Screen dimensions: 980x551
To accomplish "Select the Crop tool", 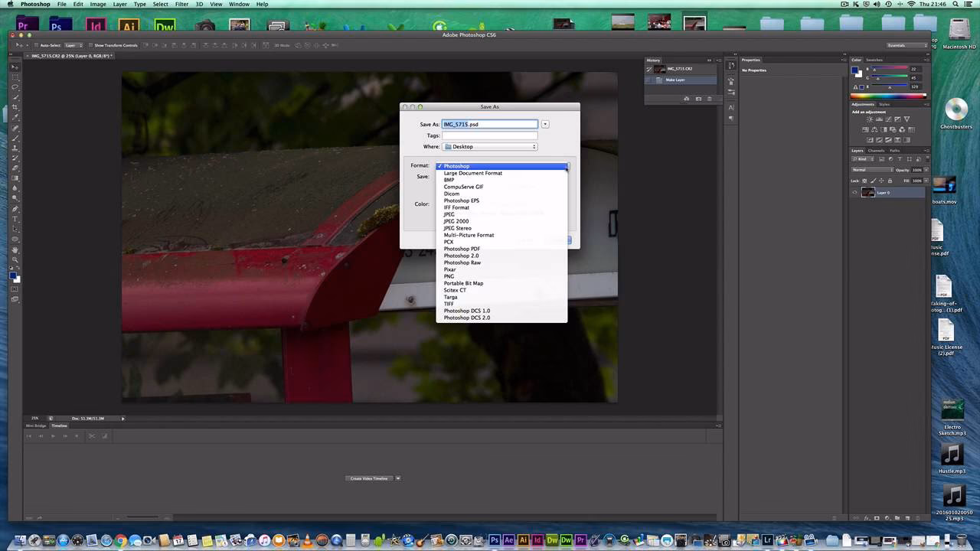I will 15,107.
